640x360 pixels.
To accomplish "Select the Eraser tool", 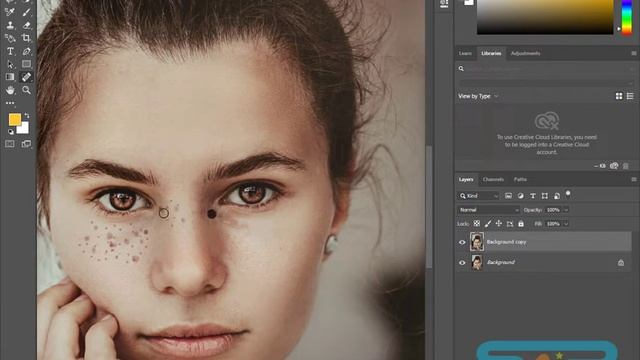I will pos(27,25).
